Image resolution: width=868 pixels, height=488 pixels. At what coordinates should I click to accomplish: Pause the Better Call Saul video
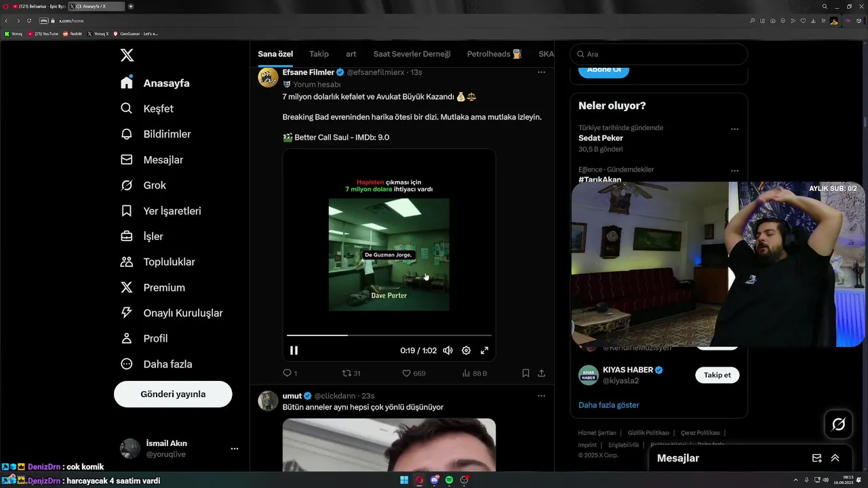pyautogui.click(x=294, y=350)
